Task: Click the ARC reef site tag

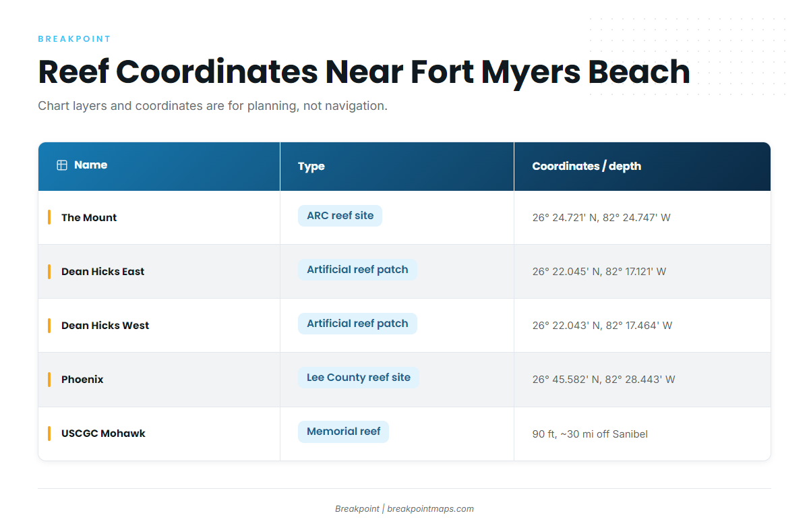Action: coord(340,216)
